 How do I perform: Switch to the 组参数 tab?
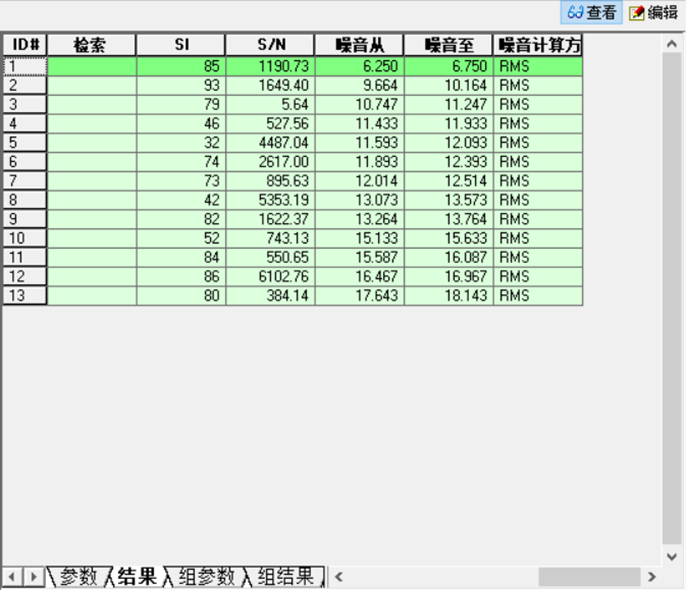click(205, 577)
